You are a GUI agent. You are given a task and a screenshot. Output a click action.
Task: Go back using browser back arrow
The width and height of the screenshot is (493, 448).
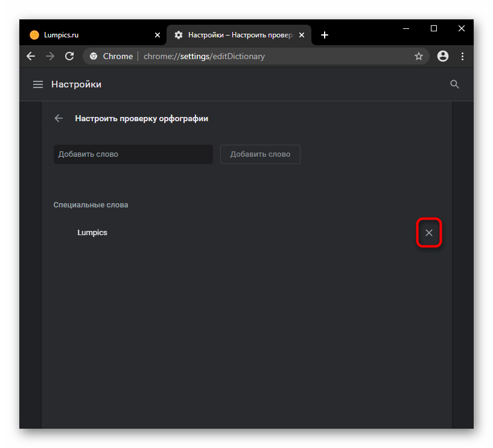31,56
